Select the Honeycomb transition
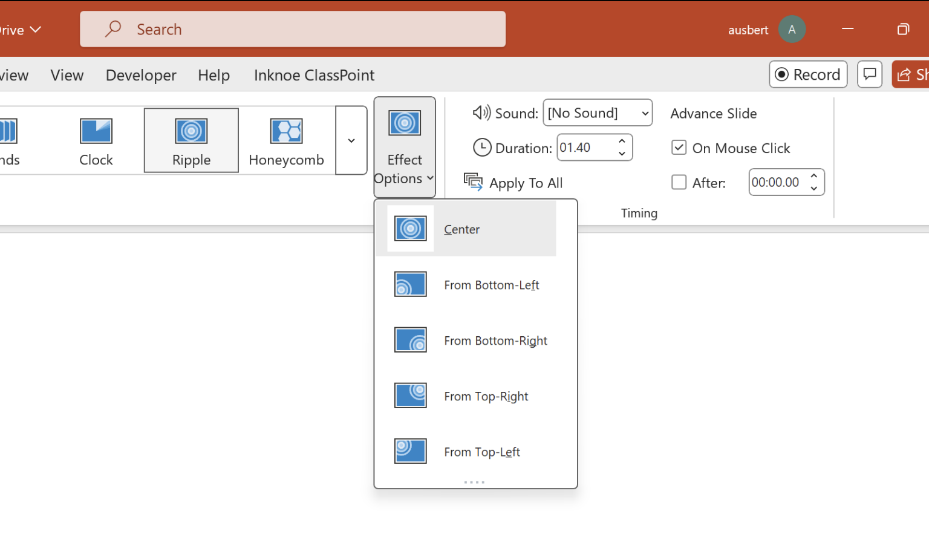 coord(286,140)
